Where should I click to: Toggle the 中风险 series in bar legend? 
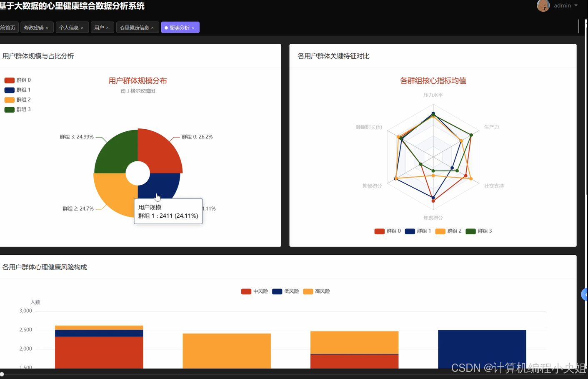255,291
